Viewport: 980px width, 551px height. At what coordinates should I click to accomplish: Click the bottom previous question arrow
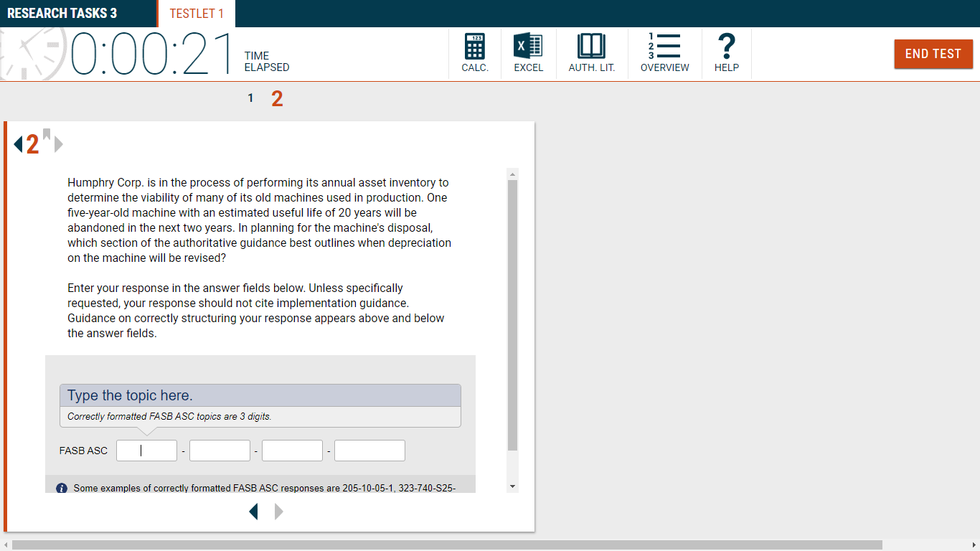[253, 511]
